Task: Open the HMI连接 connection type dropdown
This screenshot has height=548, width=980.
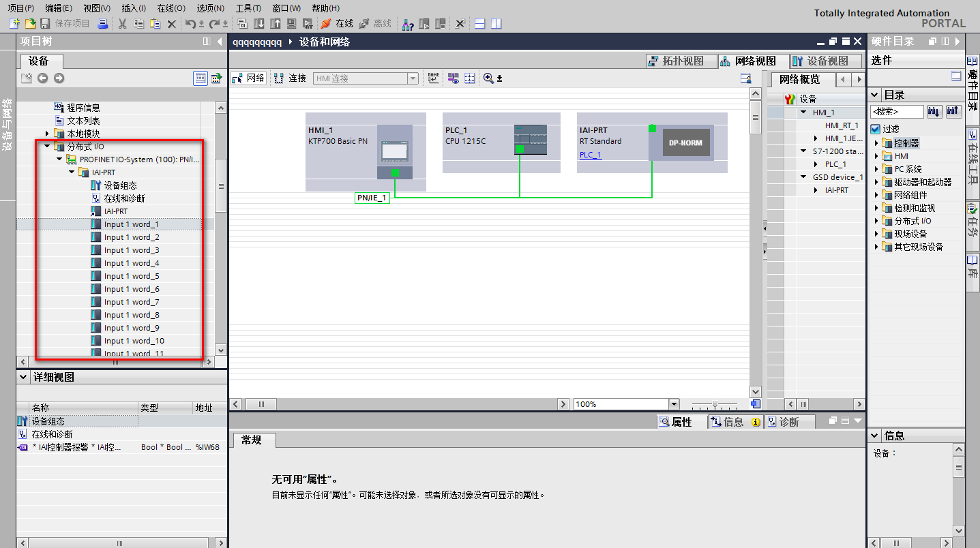Action: pos(413,78)
